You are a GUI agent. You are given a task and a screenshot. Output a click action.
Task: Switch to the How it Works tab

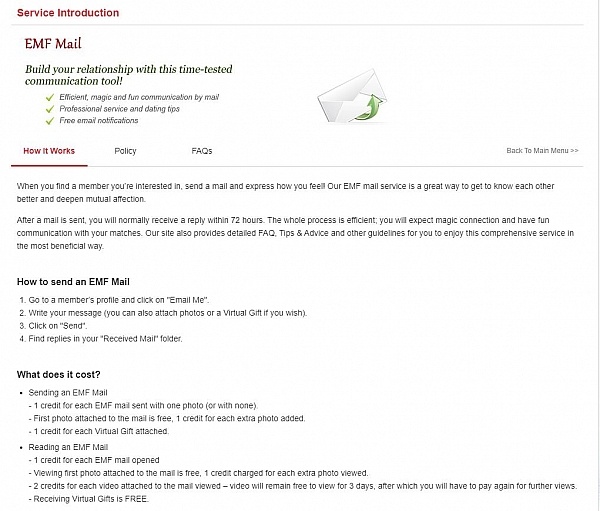[49, 151]
